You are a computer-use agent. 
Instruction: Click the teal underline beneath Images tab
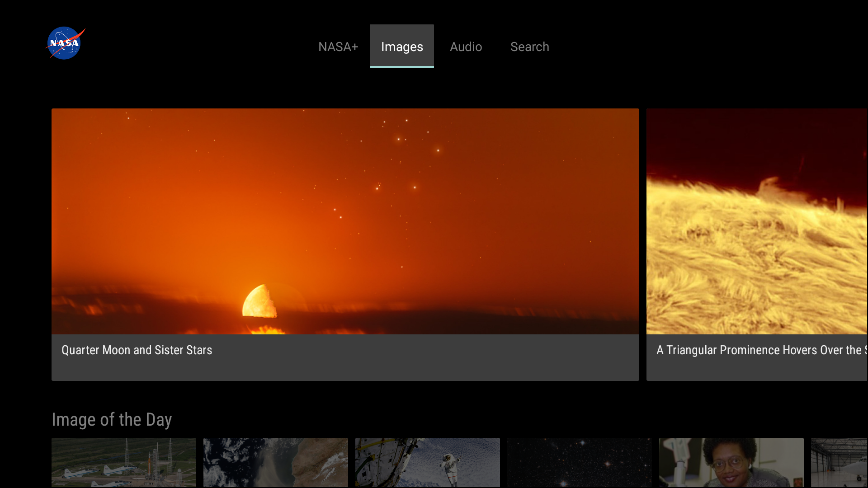(x=402, y=66)
